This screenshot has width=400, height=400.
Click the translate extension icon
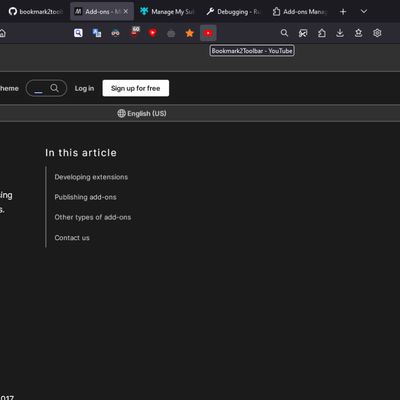(97, 33)
